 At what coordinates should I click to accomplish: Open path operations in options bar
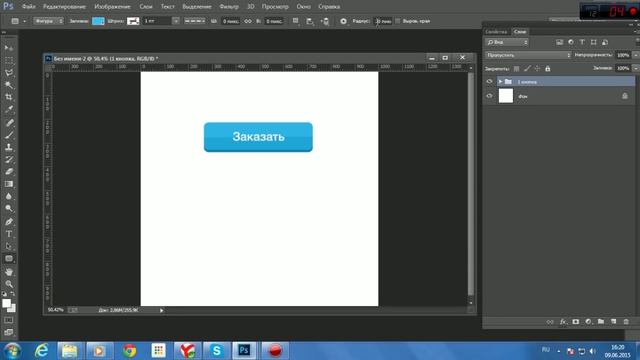pyautogui.click(x=296, y=21)
